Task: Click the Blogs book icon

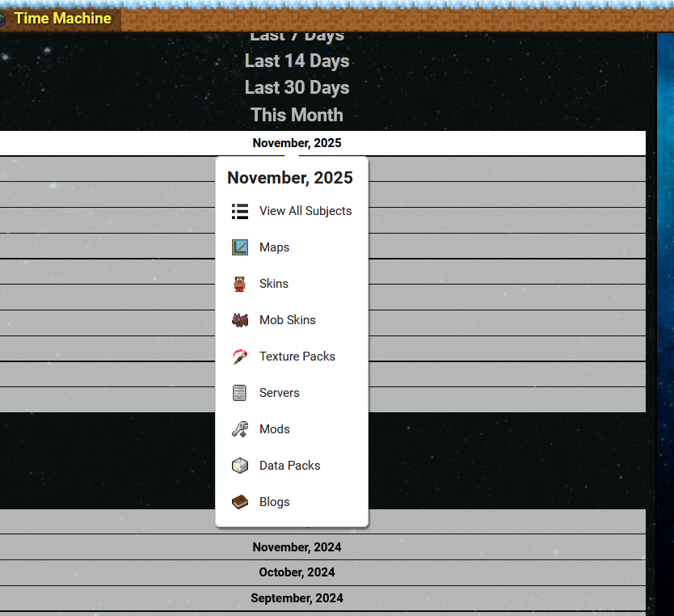Action: point(240,502)
